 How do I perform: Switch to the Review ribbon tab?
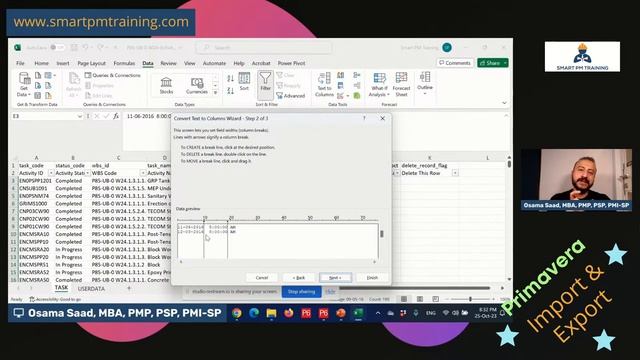(x=168, y=63)
